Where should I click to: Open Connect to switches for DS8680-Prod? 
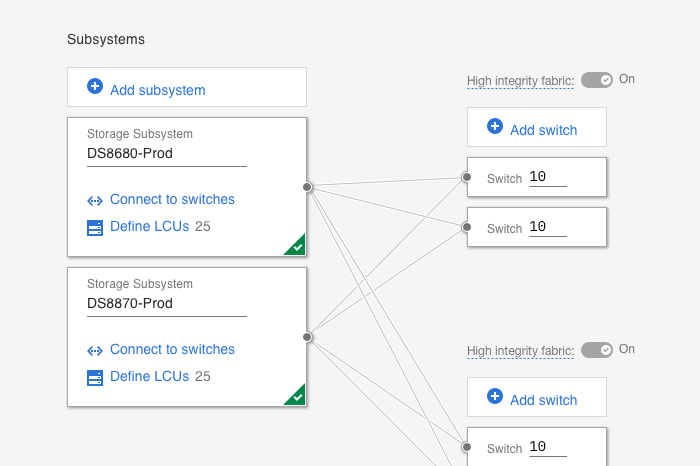tap(172, 200)
